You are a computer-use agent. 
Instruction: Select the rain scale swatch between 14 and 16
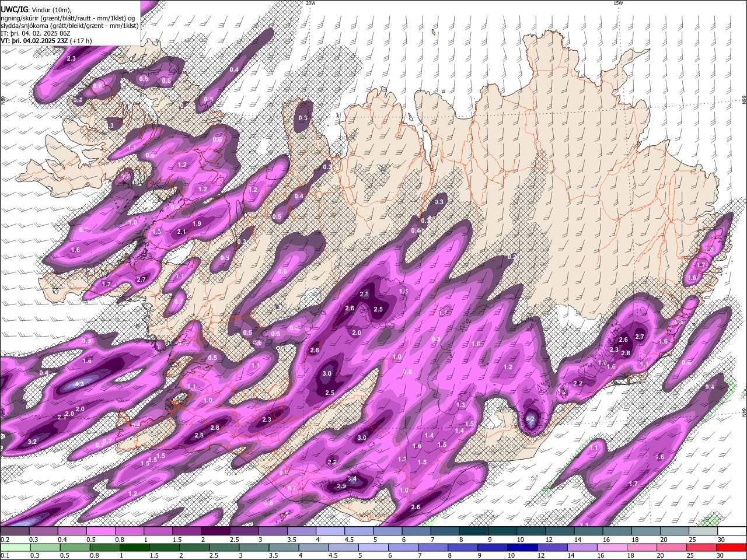tap(581, 547)
